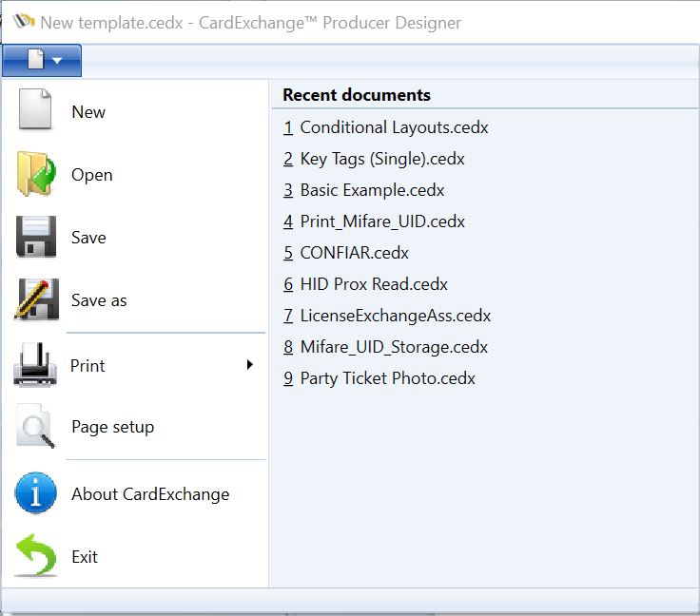Open recent file CONFIAR.cedx
The width and height of the screenshot is (700, 616).
[x=346, y=253]
